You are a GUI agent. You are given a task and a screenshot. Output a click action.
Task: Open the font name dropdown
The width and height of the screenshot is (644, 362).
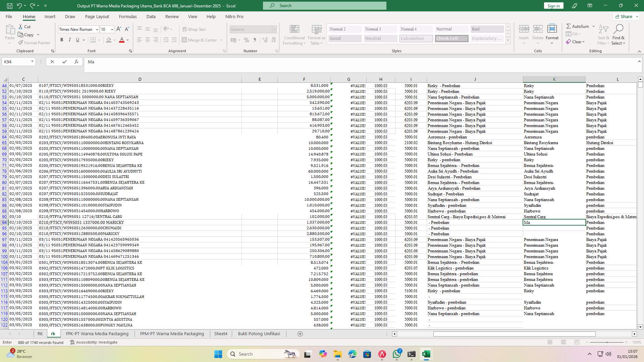(97, 29)
